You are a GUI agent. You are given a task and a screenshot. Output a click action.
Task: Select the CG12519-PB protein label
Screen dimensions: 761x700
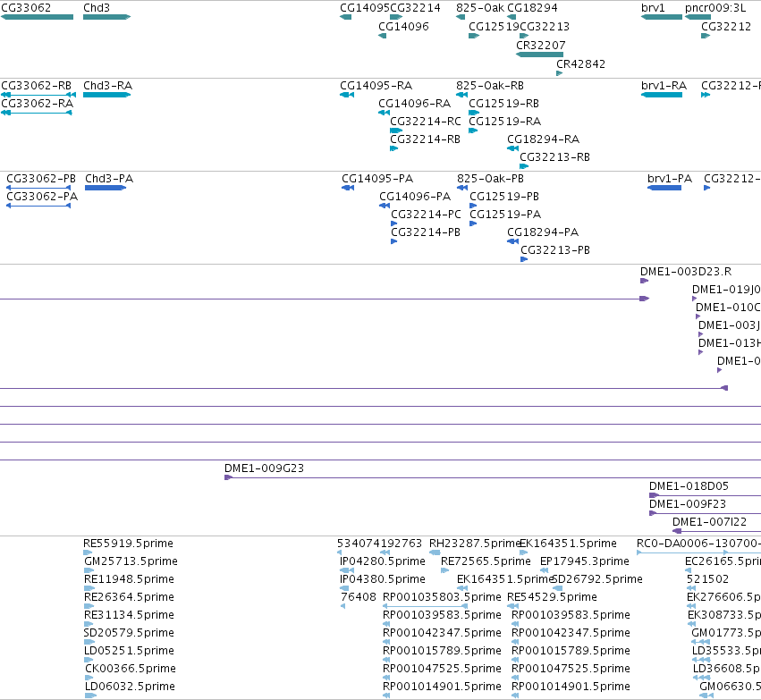point(504,197)
